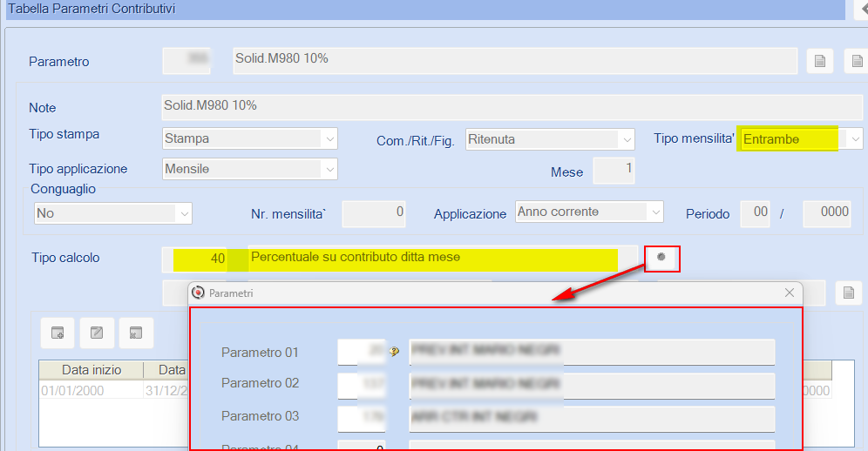Viewport: 868px width, 451px height.
Task: Click the Percentuale su contributo ditta mese field
Action: tap(443, 259)
